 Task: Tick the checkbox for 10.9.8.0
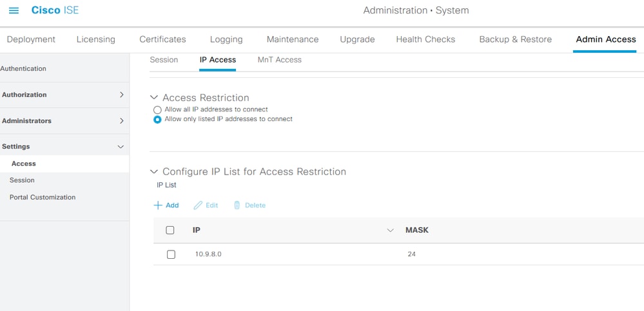pos(171,254)
